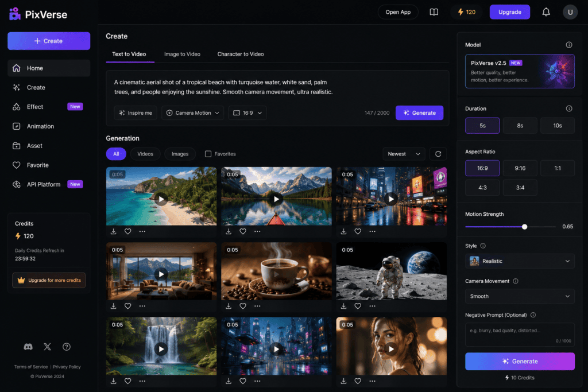Choose 3:4 aspect ratio
Viewport: 588px width, 392px height.
click(x=520, y=187)
